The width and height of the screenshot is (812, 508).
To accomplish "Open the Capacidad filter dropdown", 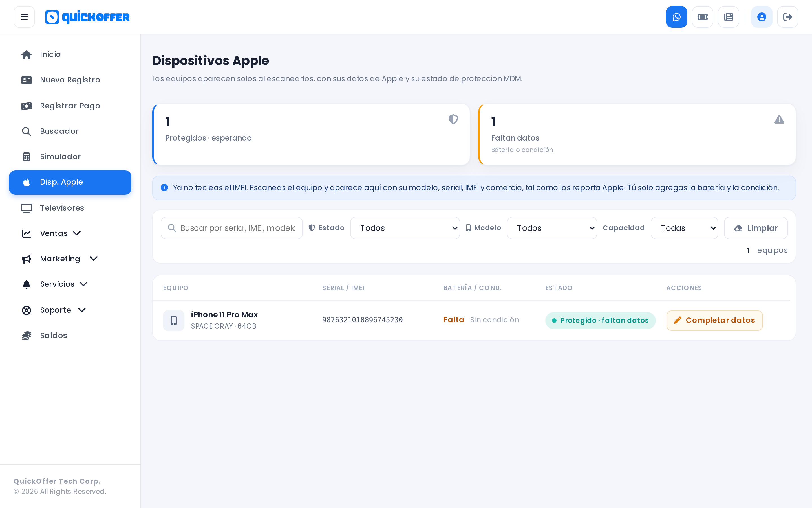I will click(685, 228).
